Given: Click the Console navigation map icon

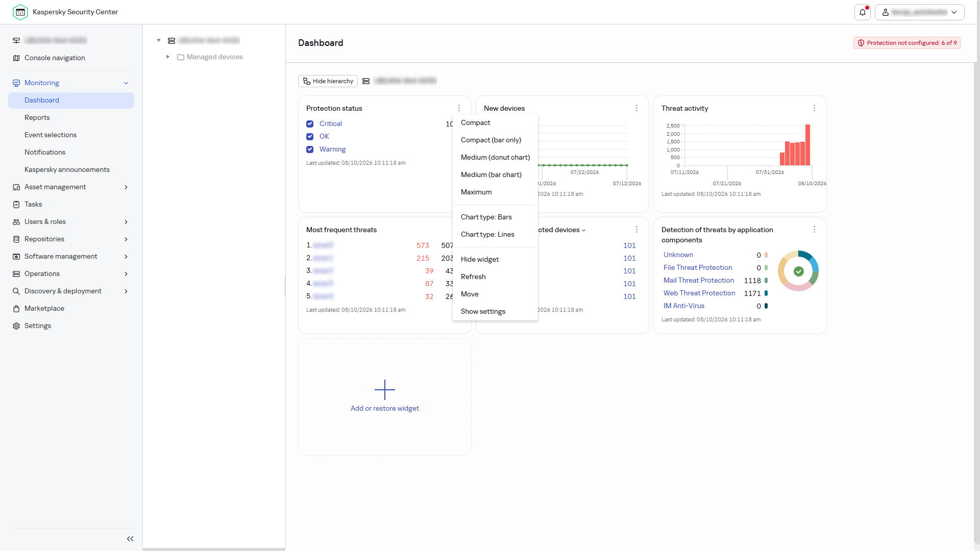Looking at the screenshot, I should point(16,58).
